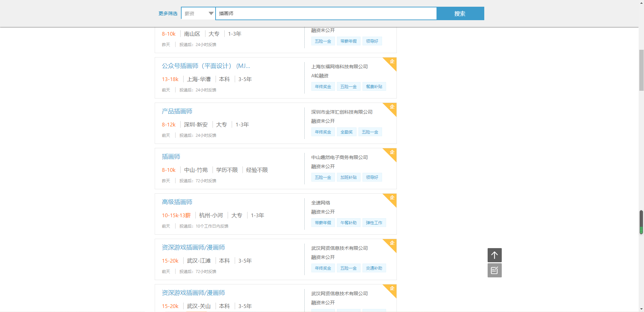Click 带薪年假 tag on 全速网络 card
The width and height of the screenshot is (644, 312).
coord(323,223)
